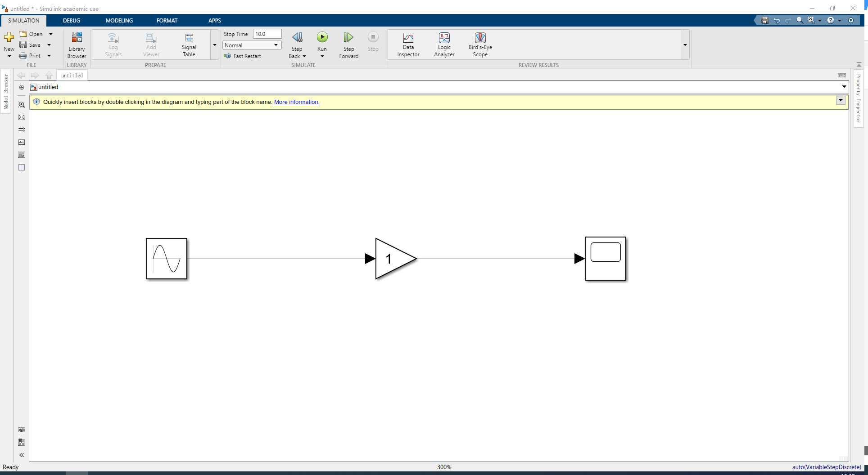
Task: Switch to the MODELING ribbon tab
Action: pos(119,20)
